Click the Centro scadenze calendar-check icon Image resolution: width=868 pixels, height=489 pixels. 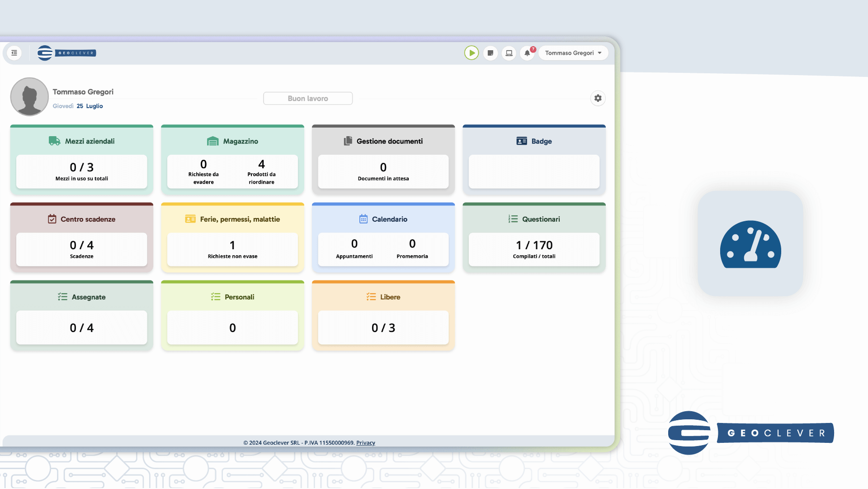[52, 219]
